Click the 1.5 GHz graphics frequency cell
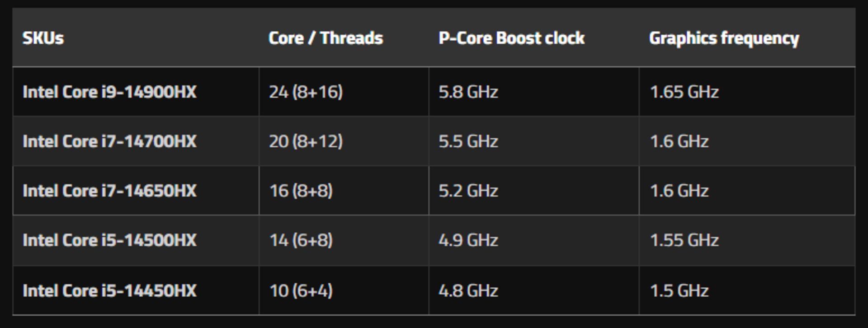Viewport: 868px width, 328px height. [679, 290]
